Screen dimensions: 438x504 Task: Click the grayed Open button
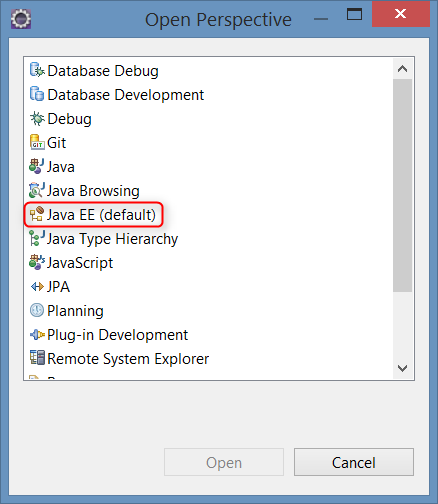[x=224, y=462]
